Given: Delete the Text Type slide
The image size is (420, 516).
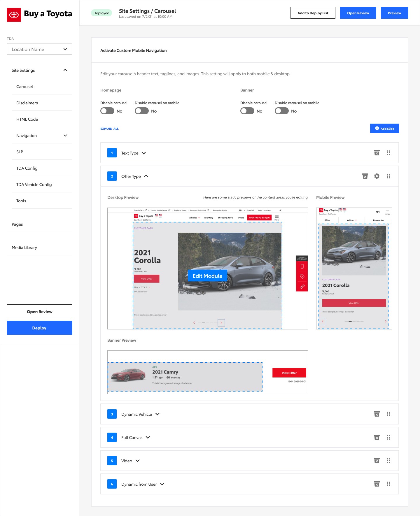Looking at the screenshot, I should click(x=377, y=153).
